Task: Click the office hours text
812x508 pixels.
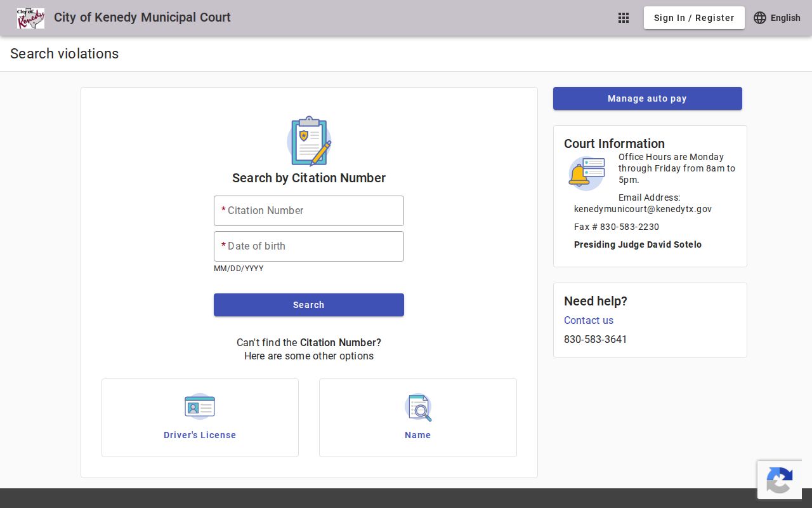Action: click(x=677, y=168)
